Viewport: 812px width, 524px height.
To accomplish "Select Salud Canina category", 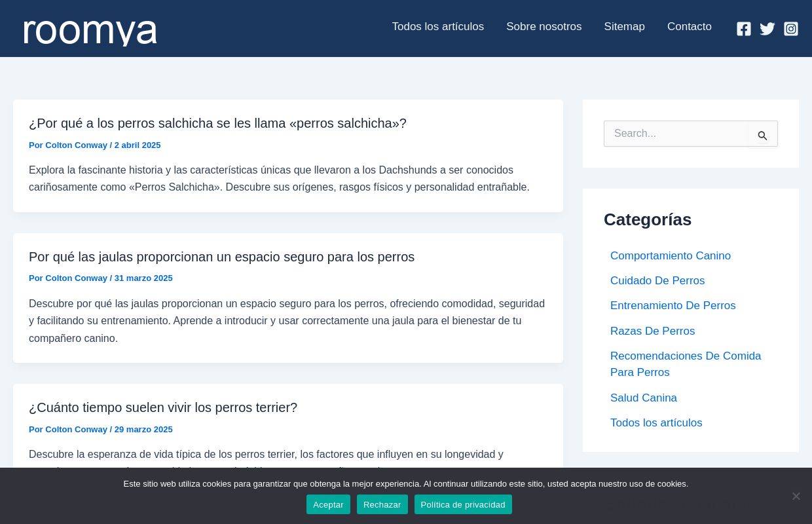I will 644,398.
